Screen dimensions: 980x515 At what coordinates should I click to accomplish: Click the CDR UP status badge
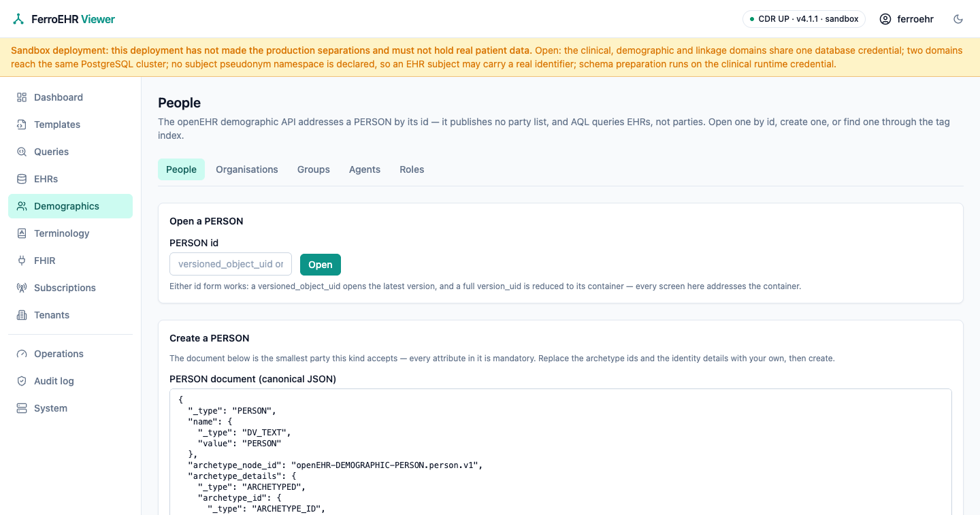point(804,19)
